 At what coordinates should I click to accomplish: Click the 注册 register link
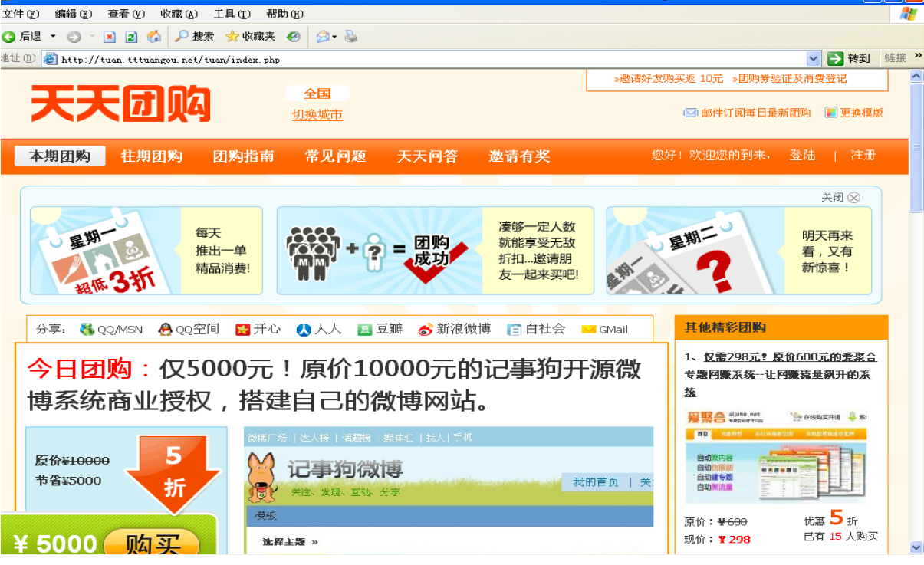coord(863,156)
